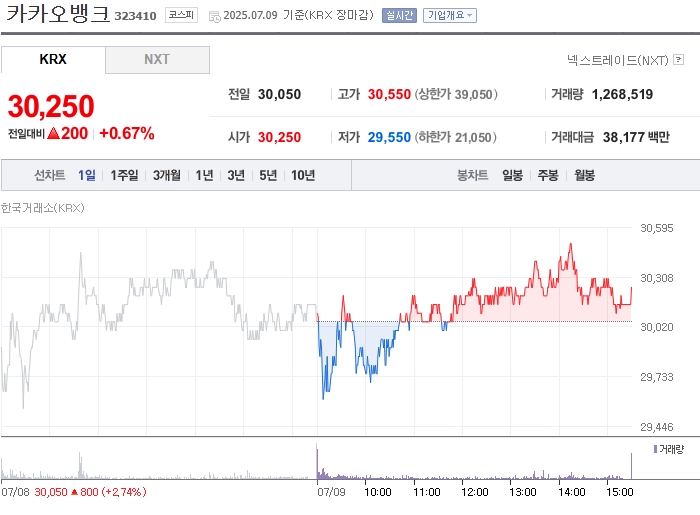Click the 30,308 y-axis label
The image size is (700, 515).
(657, 278)
